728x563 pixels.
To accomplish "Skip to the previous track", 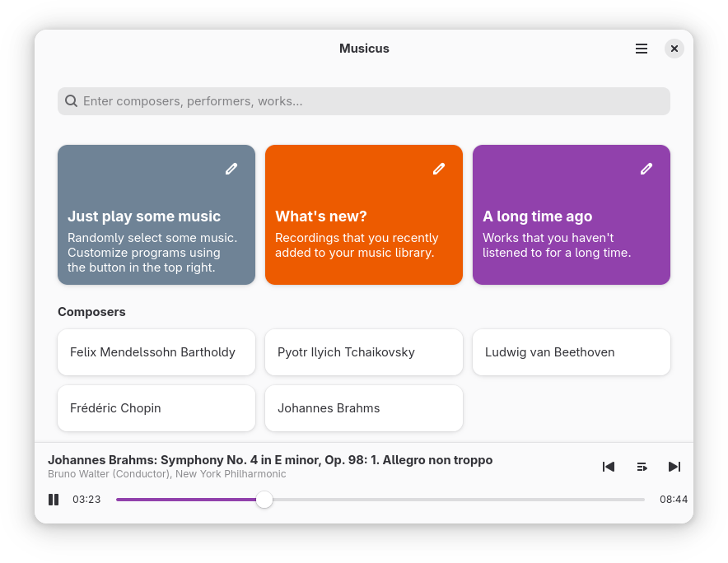I will click(x=609, y=467).
